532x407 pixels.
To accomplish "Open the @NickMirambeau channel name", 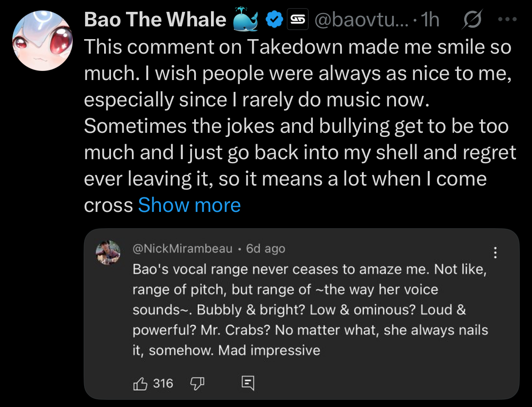I will click(x=182, y=249).
